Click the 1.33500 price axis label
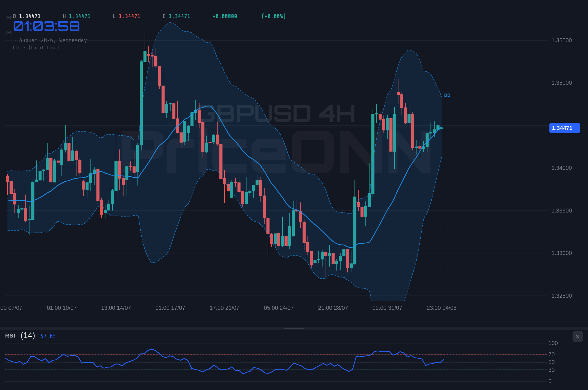This screenshot has width=588, height=390. point(562,211)
